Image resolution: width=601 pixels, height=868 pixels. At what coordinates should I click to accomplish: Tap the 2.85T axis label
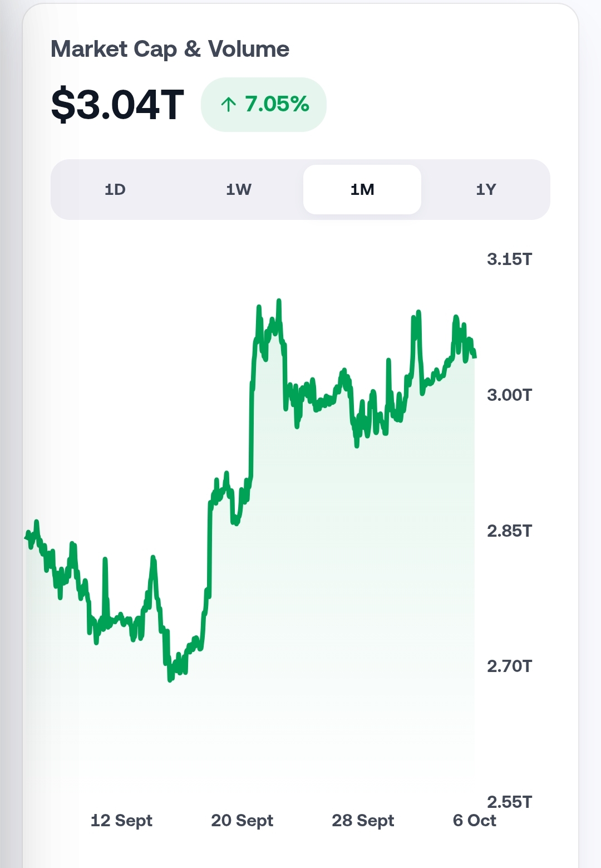(509, 531)
